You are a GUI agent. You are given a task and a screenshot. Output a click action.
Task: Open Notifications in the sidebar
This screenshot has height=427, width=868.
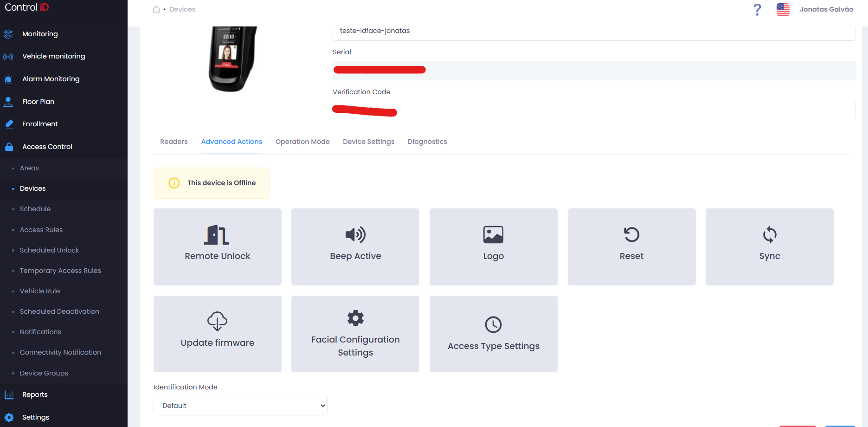[x=40, y=332]
